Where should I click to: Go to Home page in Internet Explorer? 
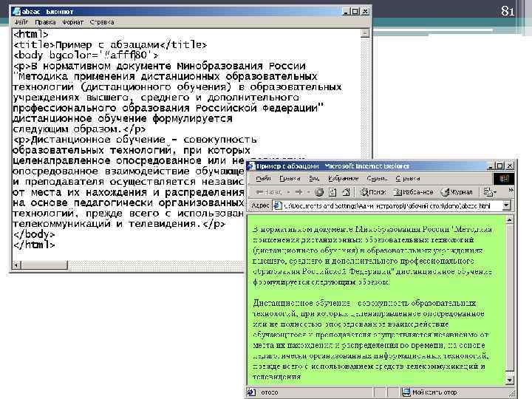click(x=346, y=192)
